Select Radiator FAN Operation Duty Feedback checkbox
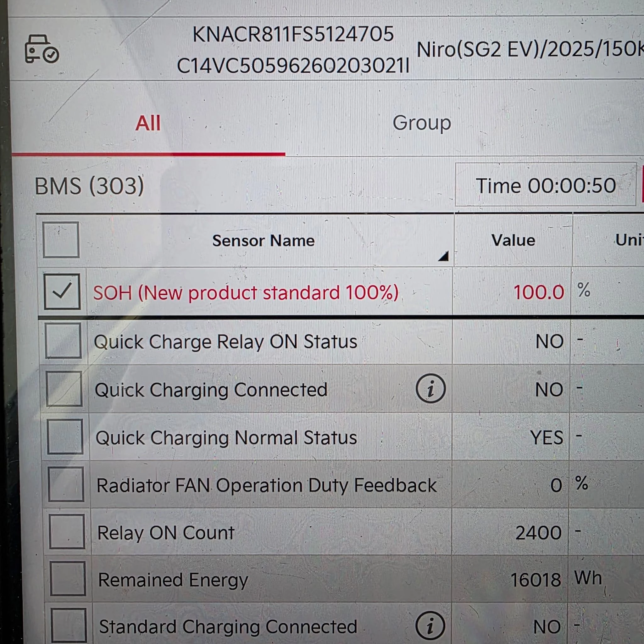Screen dimensions: 644x644 coord(66,484)
